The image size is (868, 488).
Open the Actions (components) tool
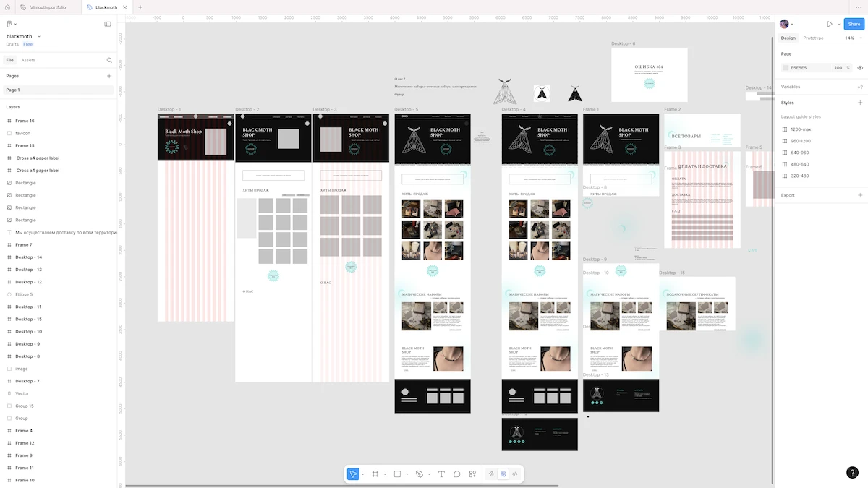pyautogui.click(x=472, y=474)
